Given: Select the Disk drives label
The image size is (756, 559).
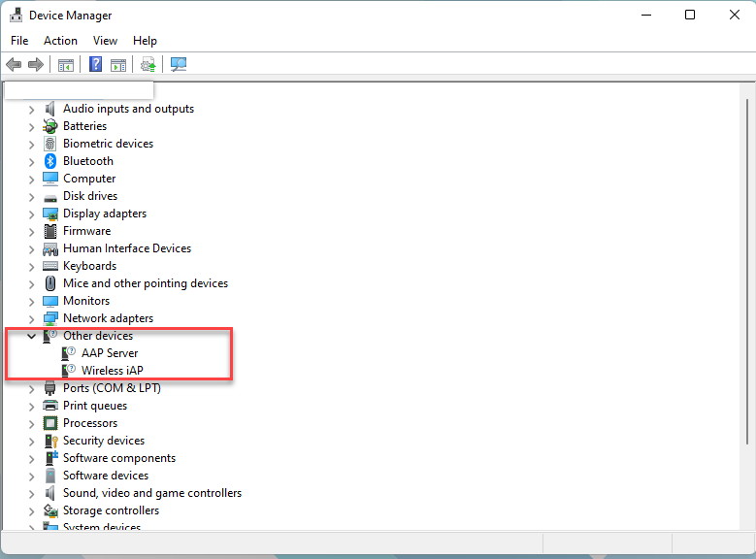Looking at the screenshot, I should (90, 196).
